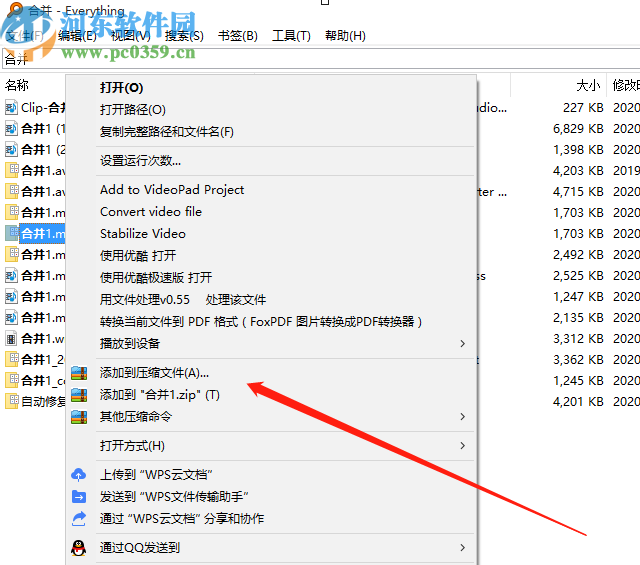Expand the 其他压缩命令 submenu arrow
The width and height of the screenshot is (640, 565).
[x=462, y=417]
